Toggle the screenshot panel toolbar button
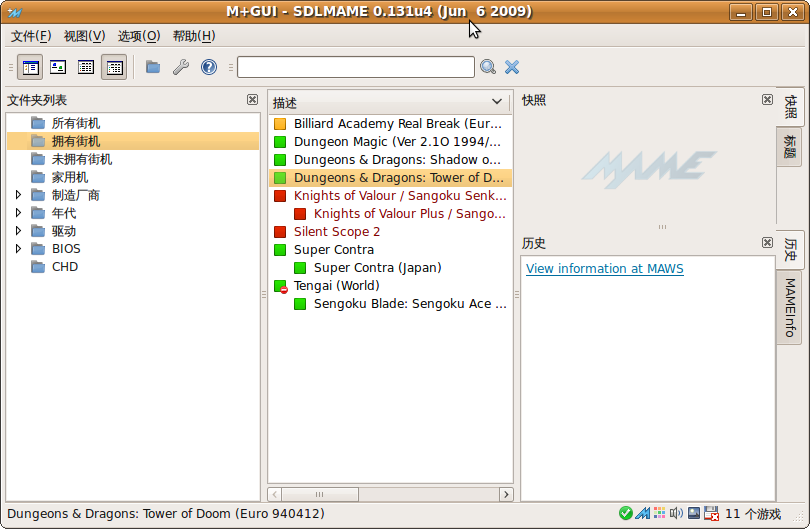Viewport: 810px width, 529px height. pyautogui.click(x=58, y=67)
